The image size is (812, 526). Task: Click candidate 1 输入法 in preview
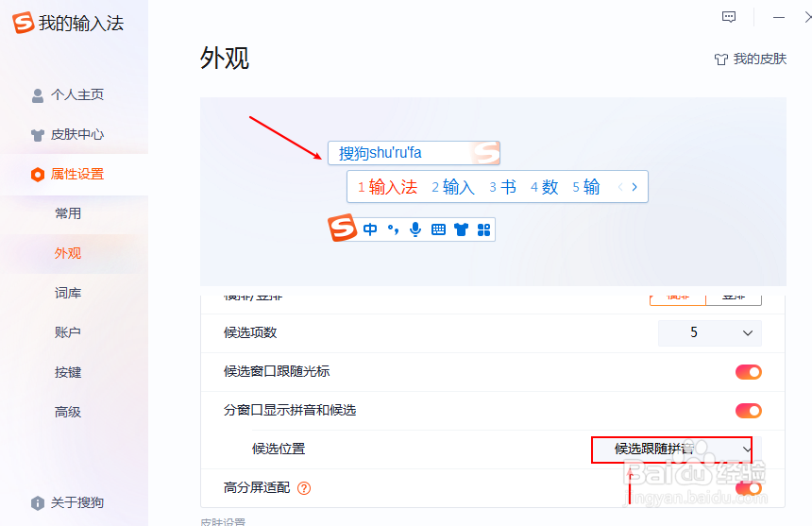tap(387, 187)
